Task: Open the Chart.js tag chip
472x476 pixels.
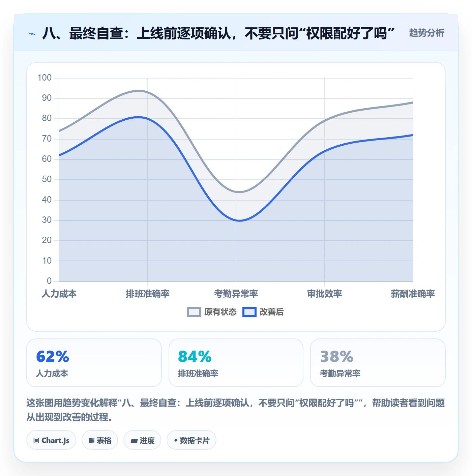Action: pos(51,440)
